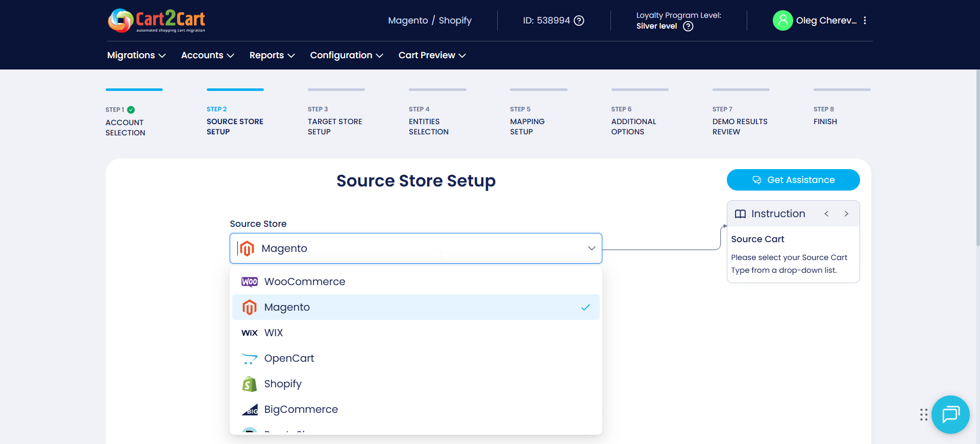Click the Cart2Cart logo

click(x=156, y=20)
